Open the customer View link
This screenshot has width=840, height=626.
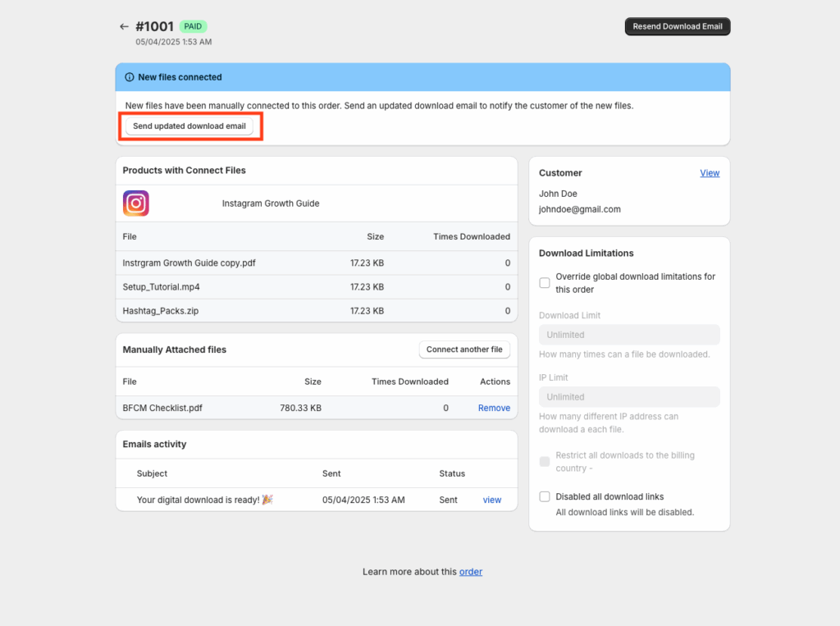(710, 173)
